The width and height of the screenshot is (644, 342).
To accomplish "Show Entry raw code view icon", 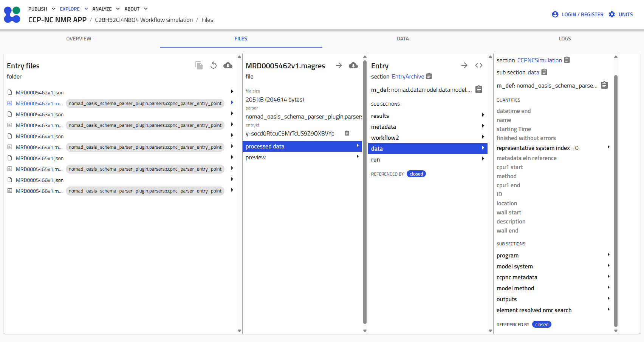I will [479, 65].
